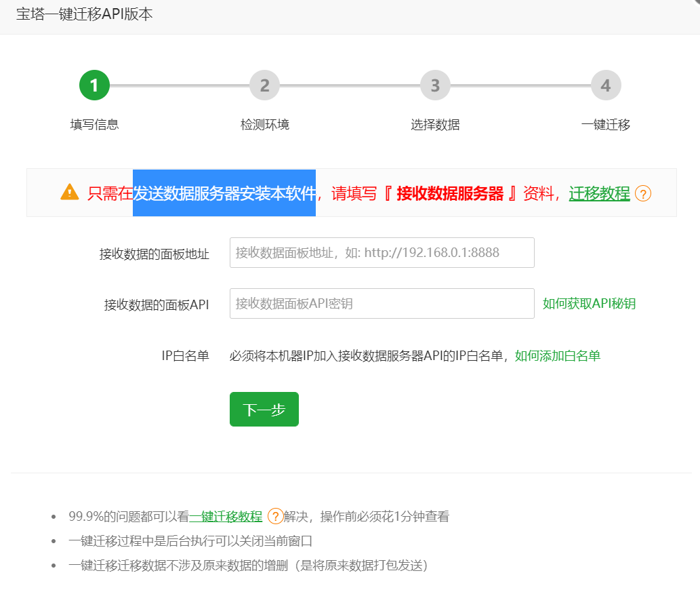This screenshot has height=592, width=700.
Task: Click bold red text 接收数据服务器
Action: (x=450, y=193)
